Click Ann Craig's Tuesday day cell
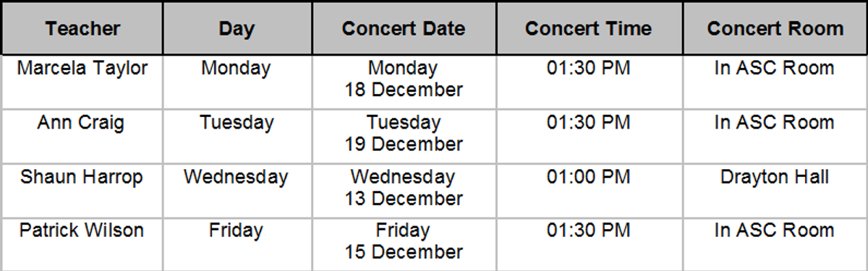Screen dimensions: 868x271 click(x=237, y=137)
